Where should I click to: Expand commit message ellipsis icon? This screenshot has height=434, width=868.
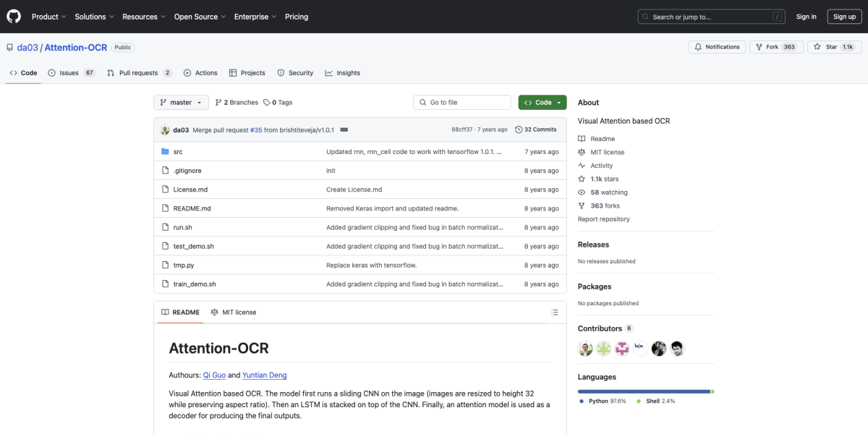(x=344, y=129)
